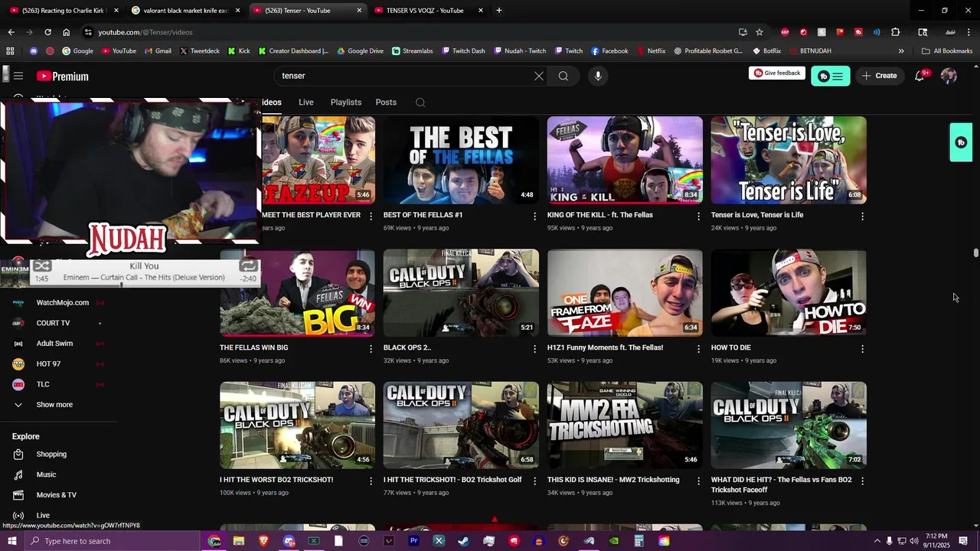Open options menu for KING OF THE KILL
980x551 pixels.
tap(698, 217)
